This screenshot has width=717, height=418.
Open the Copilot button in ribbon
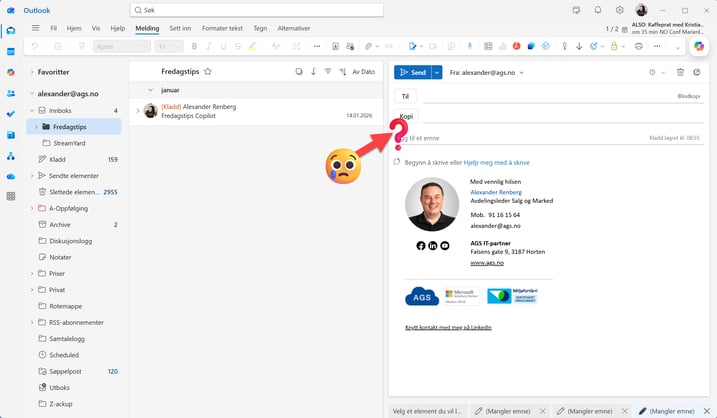pyautogui.click(x=699, y=46)
